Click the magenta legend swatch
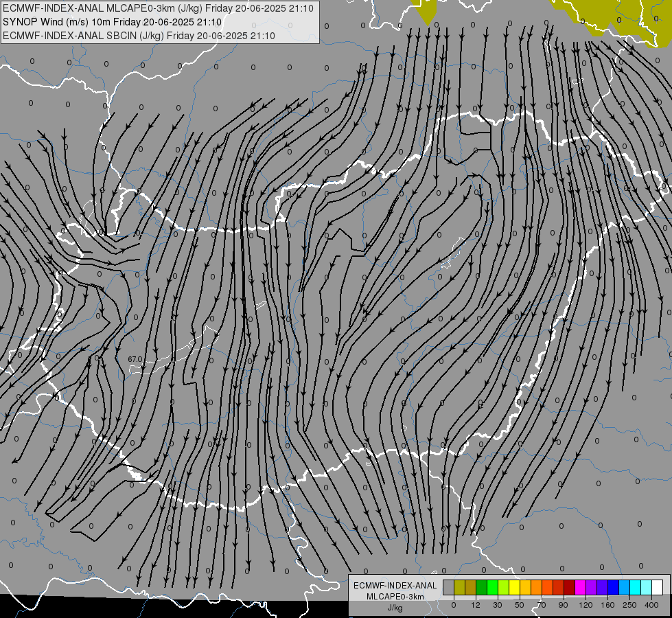This screenshot has height=618, width=672. (581, 587)
